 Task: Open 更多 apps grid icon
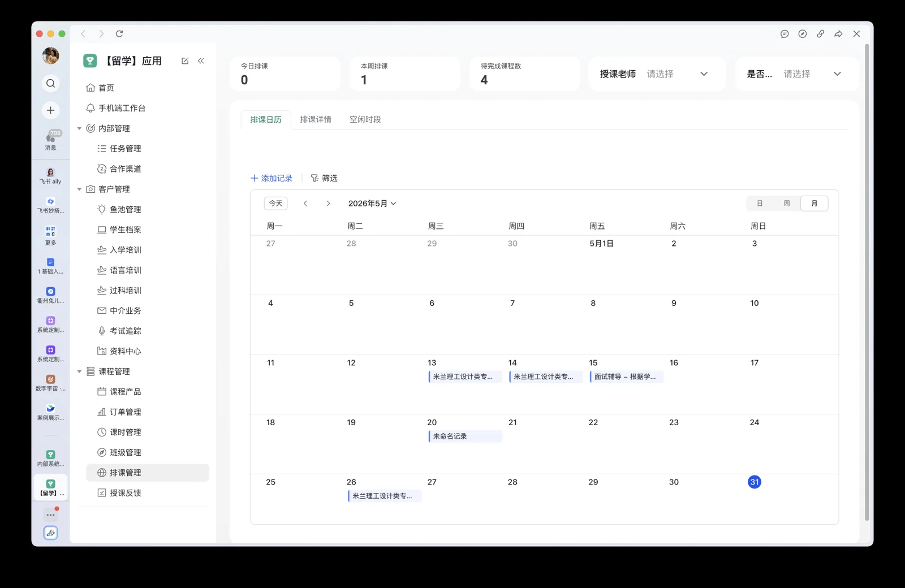pos(50,235)
